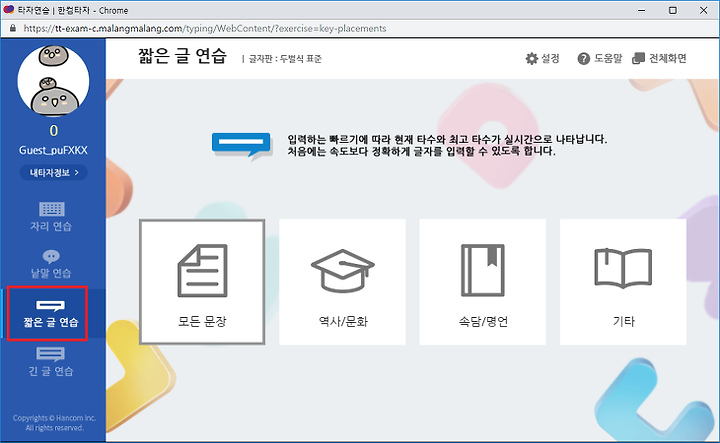This screenshot has height=443, width=720.
Task: Go to 자리 연습 keyboard practice
Action: (51, 216)
